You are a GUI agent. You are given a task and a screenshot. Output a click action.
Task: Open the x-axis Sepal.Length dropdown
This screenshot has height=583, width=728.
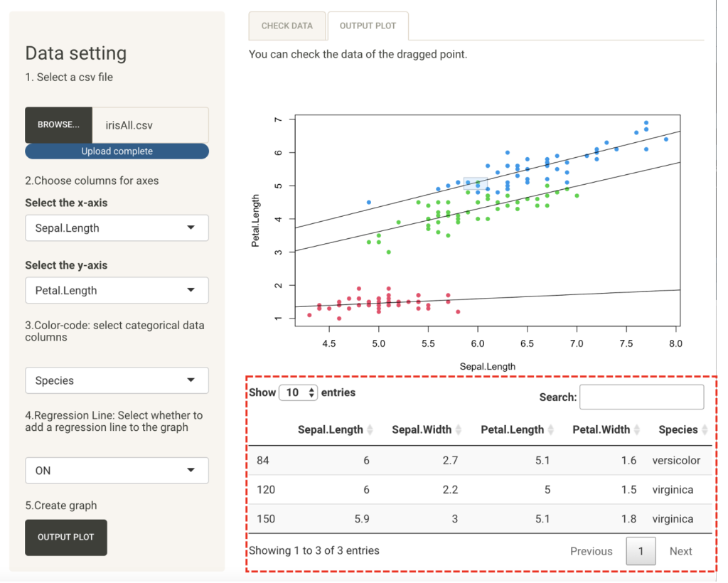[117, 228]
